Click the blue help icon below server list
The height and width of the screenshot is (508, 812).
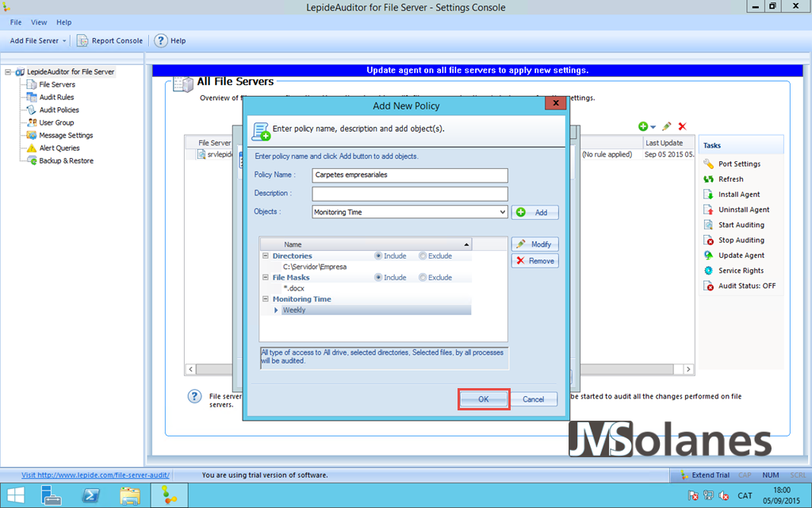tap(194, 397)
